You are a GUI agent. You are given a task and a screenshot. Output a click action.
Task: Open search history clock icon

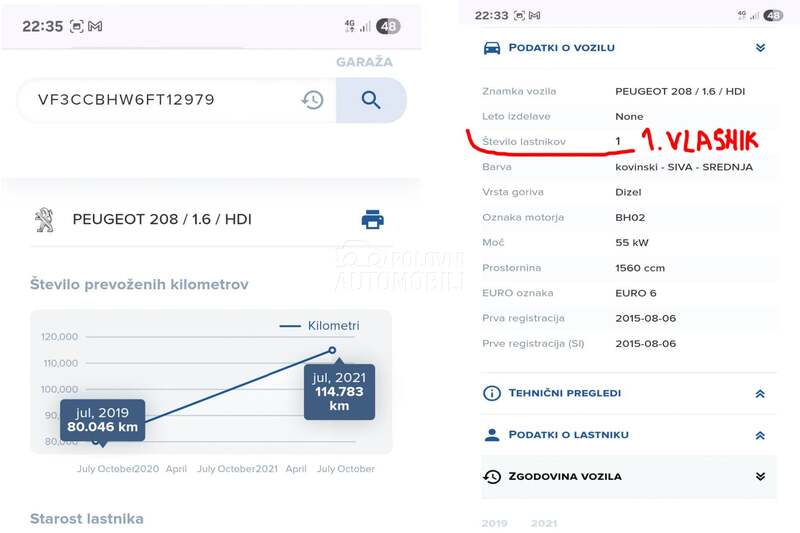click(312, 100)
